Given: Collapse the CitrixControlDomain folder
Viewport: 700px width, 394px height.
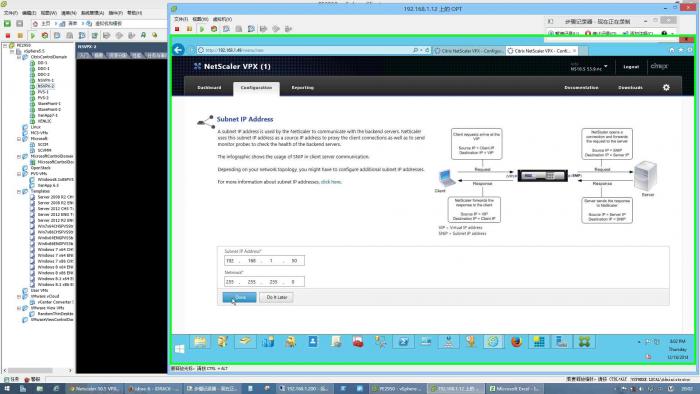Looking at the screenshot, I should coord(19,57).
